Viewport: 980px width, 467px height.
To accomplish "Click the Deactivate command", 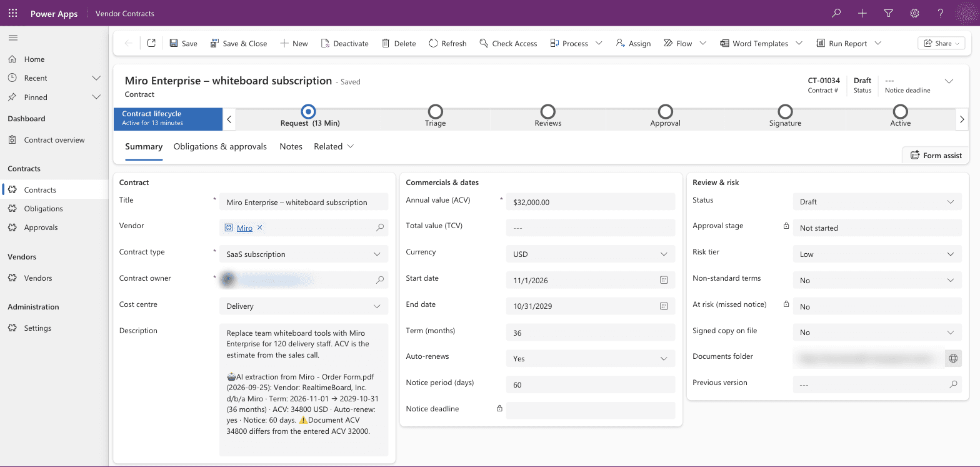I will 344,43.
